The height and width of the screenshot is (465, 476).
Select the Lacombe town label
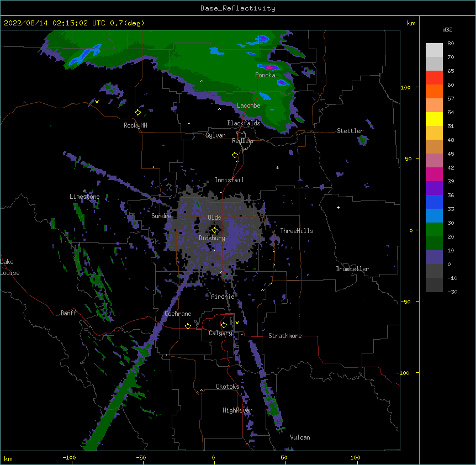248,105
